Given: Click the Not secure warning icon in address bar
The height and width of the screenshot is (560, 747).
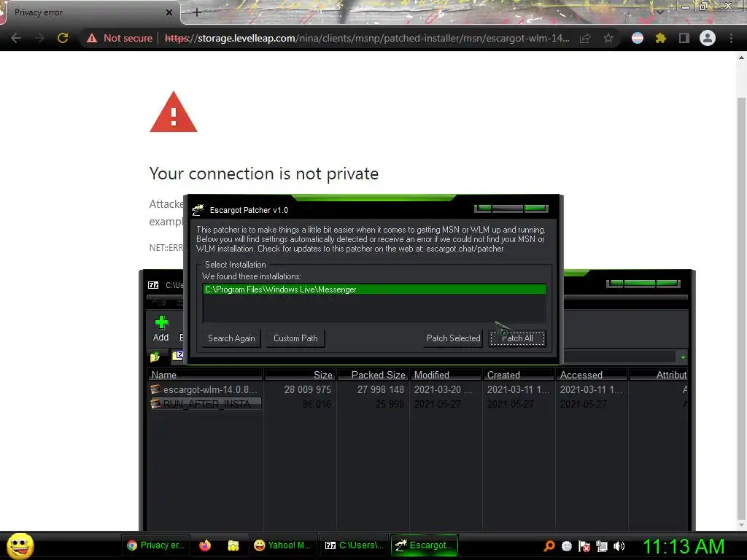Looking at the screenshot, I should pyautogui.click(x=92, y=38).
